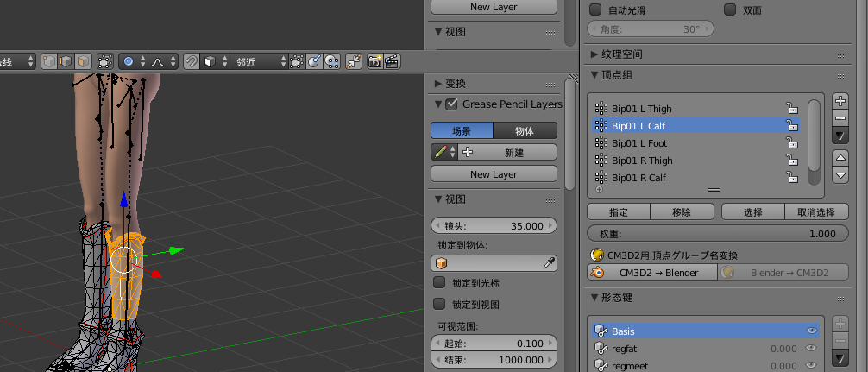Viewport: 868px width, 372px height.
Task: Select vertex select mode icon
Action: coord(49,61)
